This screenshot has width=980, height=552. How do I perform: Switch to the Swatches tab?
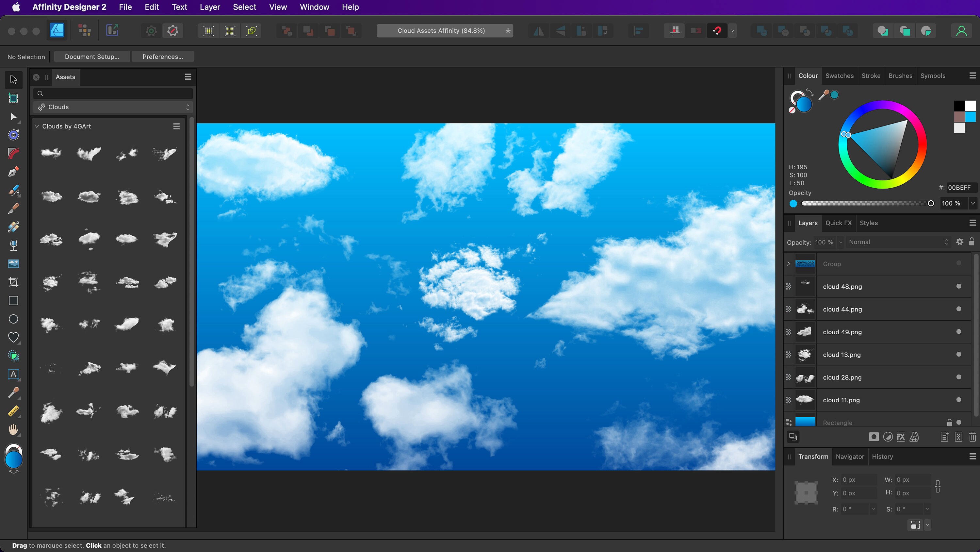839,76
